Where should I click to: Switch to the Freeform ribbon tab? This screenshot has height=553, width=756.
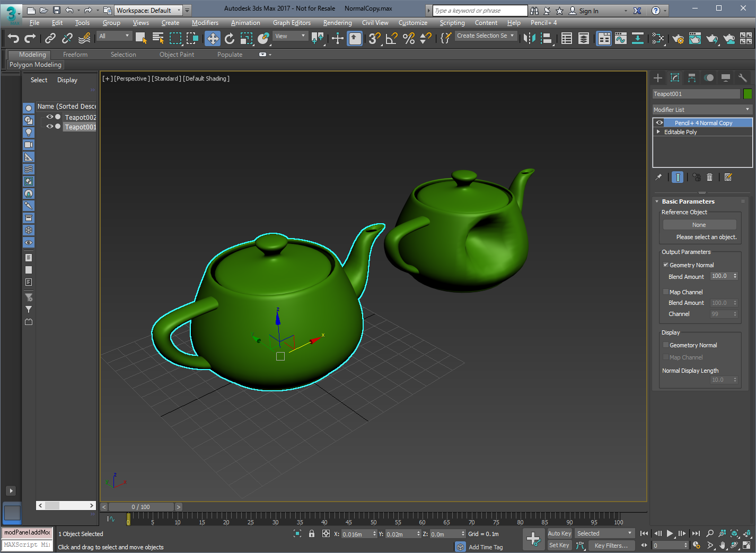point(75,55)
